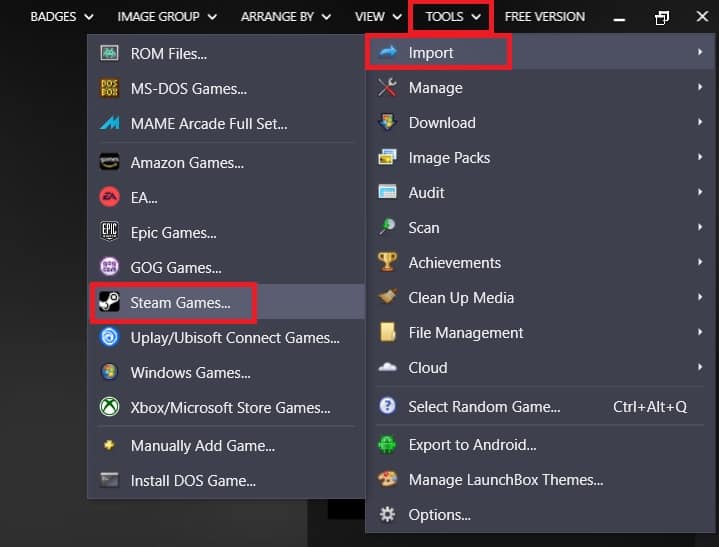Open the ARRANGE BY dropdown

click(286, 17)
